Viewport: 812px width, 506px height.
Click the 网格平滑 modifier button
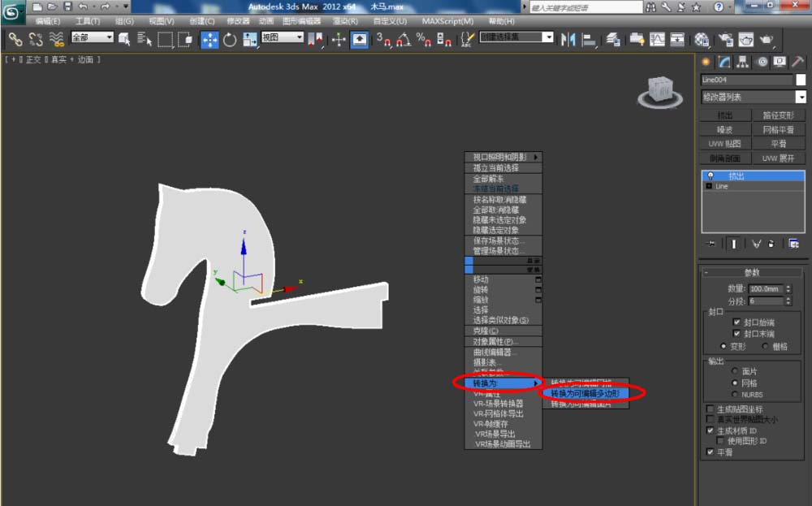click(x=779, y=129)
